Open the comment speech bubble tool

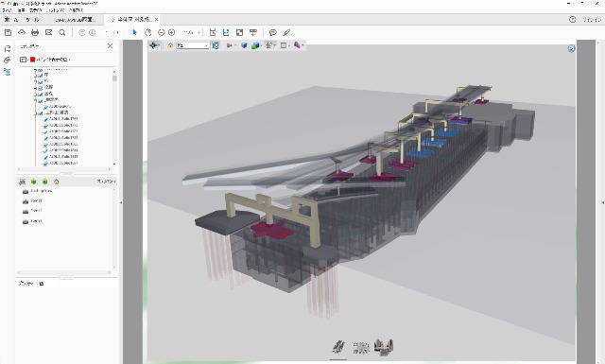click(273, 32)
